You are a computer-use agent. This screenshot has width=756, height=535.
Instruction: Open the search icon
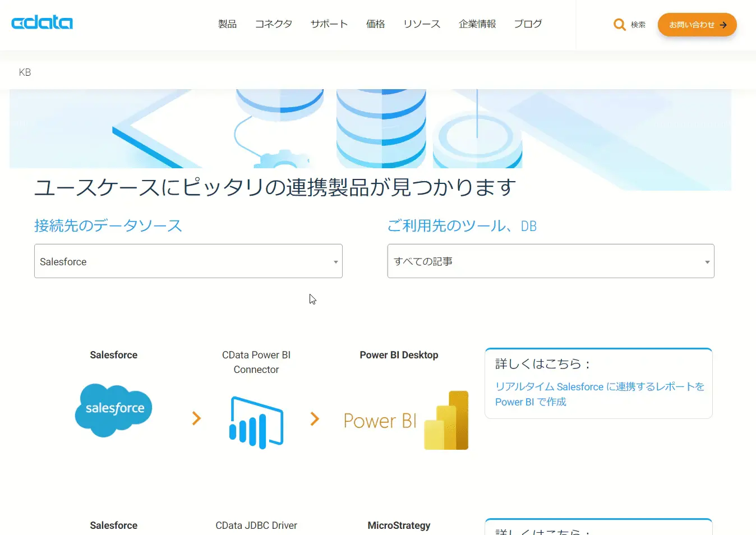click(x=619, y=25)
